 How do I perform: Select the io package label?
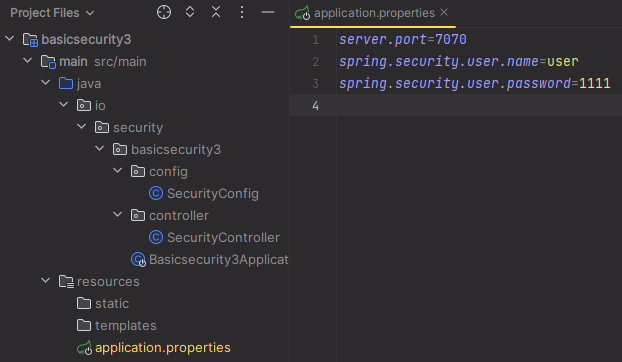coord(100,105)
